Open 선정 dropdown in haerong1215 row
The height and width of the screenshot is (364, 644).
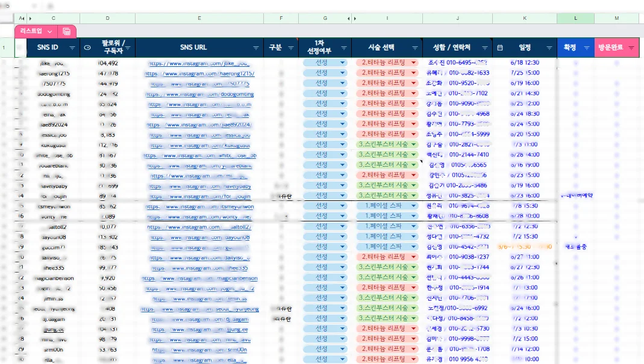342,73
